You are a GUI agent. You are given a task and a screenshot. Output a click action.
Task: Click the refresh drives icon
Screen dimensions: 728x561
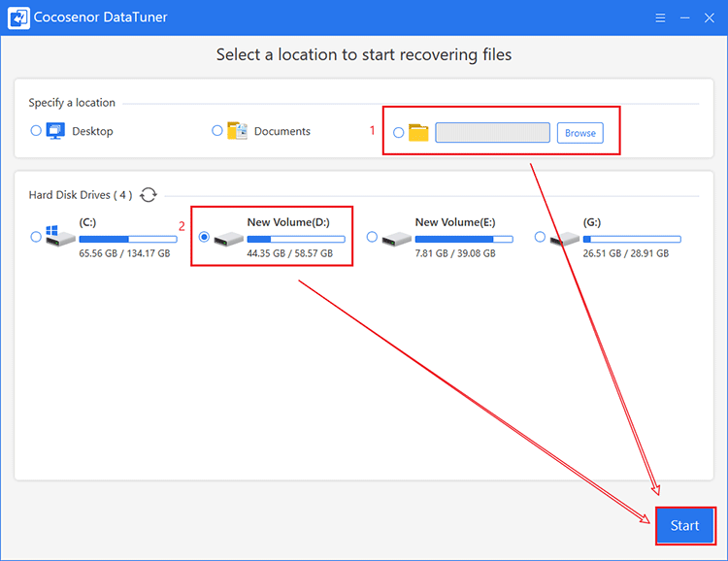point(149,194)
